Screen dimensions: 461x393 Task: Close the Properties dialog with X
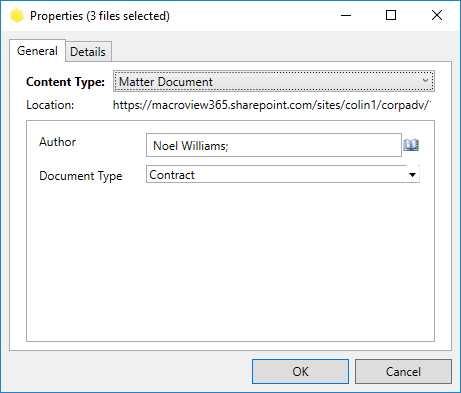pos(437,15)
